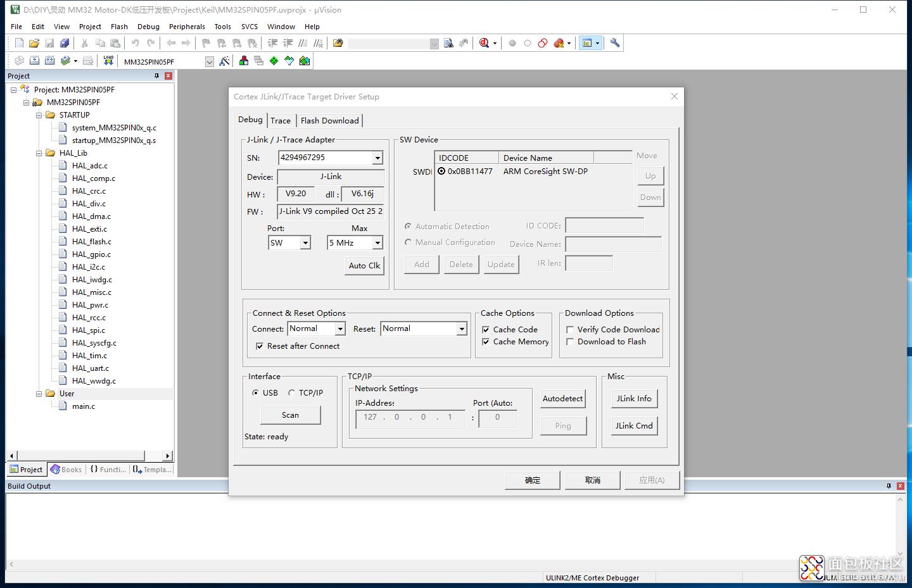Enable Verify Code Download checkbox

(x=570, y=330)
